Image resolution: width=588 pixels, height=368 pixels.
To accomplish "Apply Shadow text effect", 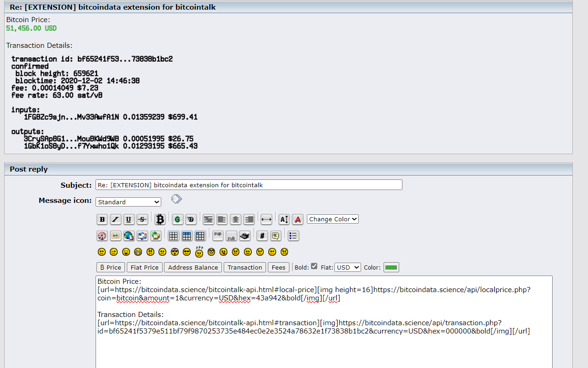I will coord(191,219).
